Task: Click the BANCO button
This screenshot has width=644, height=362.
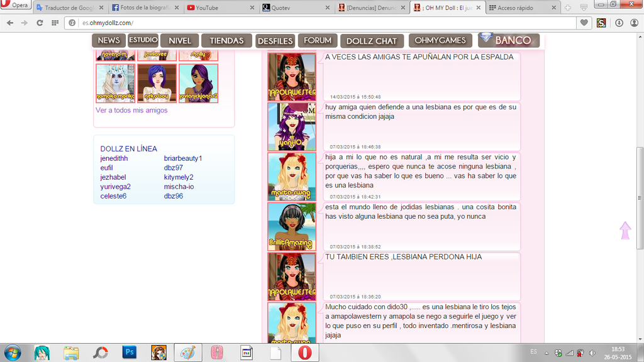Action: click(x=509, y=40)
